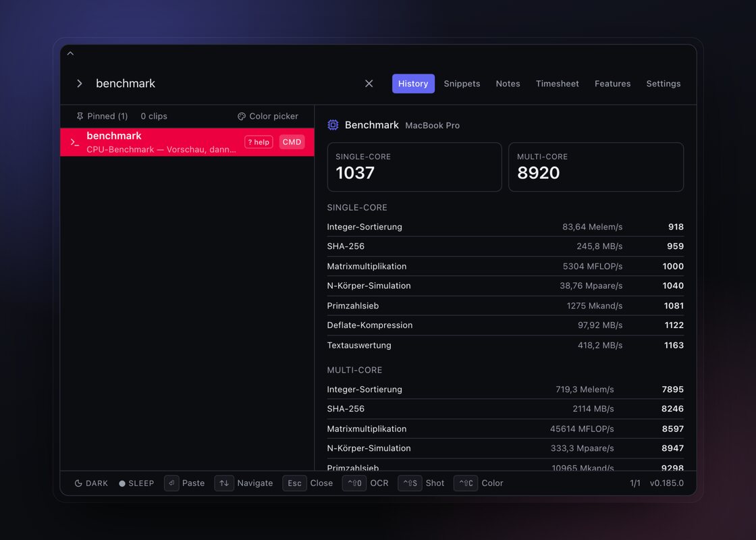Click the 45614 MFLOP/s value
Viewport: 756px width, 540px height.
tap(582, 429)
